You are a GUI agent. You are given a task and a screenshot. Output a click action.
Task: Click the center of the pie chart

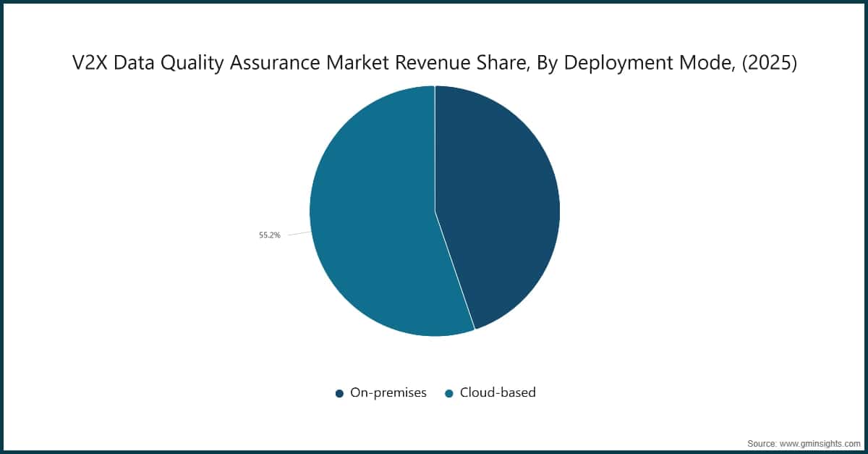[435, 211]
